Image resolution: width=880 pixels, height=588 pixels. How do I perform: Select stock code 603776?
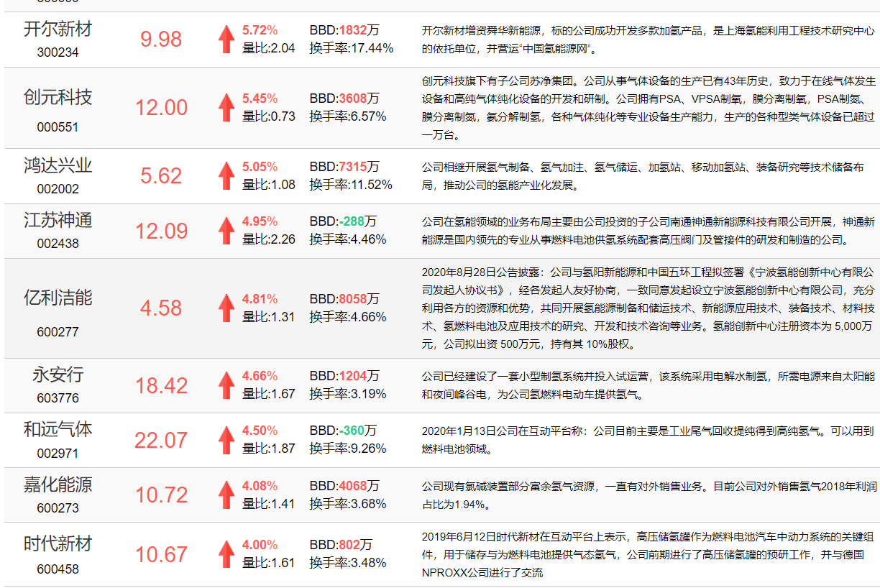click(58, 398)
